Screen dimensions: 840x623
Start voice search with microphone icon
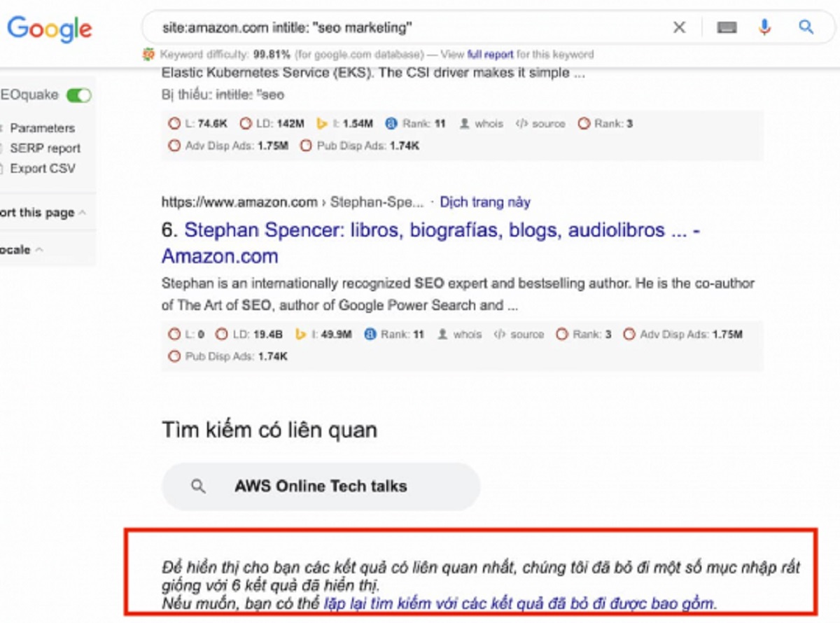coord(764,27)
